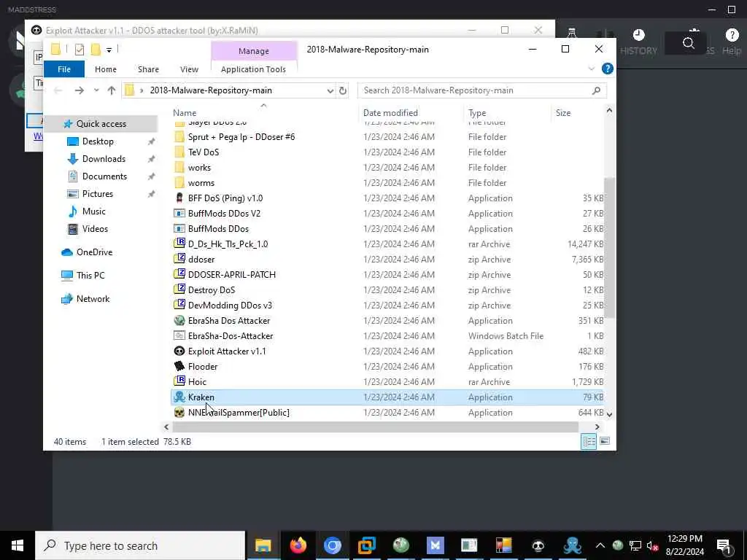Expand the address bar history dropdown
The width and height of the screenshot is (747, 560).
point(330,90)
